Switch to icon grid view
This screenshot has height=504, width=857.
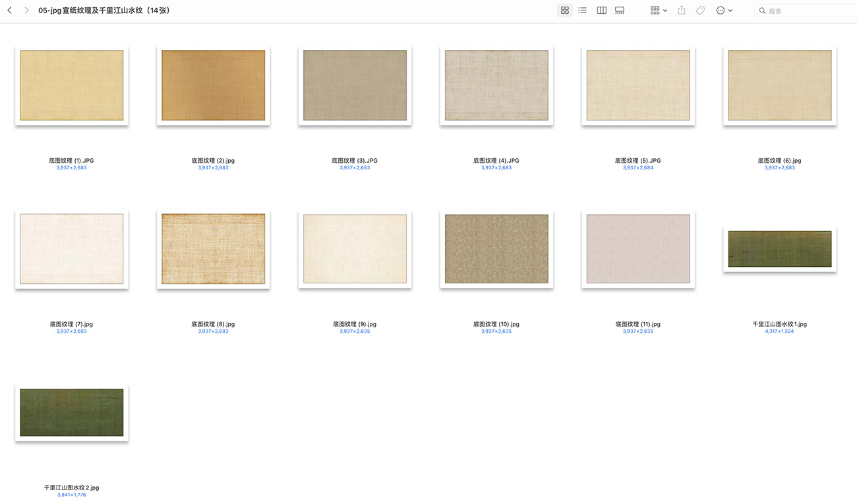(x=564, y=11)
